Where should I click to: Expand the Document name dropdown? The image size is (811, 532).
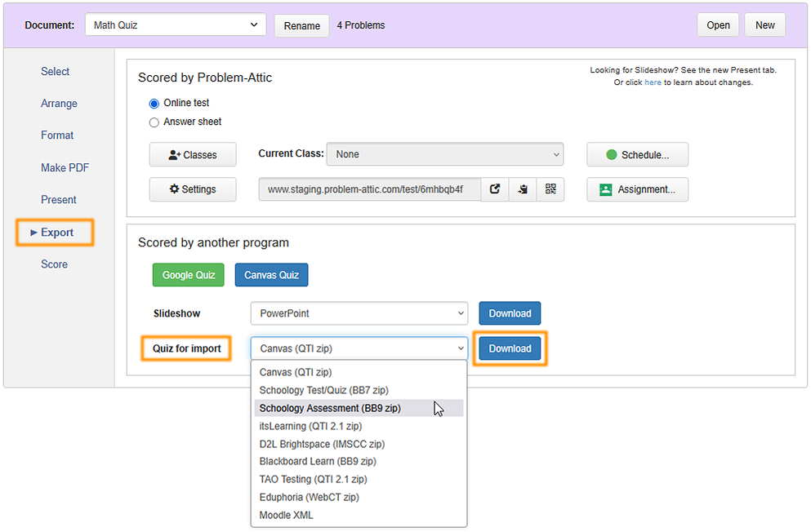pyautogui.click(x=176, y=24)
